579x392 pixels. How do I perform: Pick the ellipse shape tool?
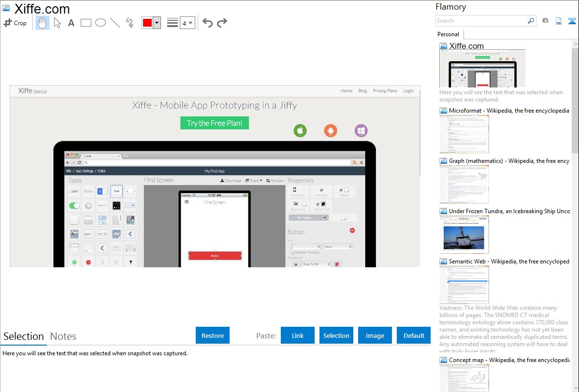(101, 23)
